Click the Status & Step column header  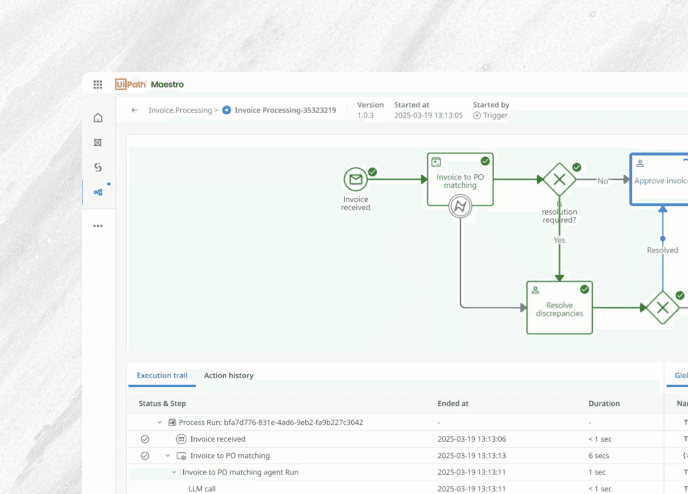(x=162, y=404)
